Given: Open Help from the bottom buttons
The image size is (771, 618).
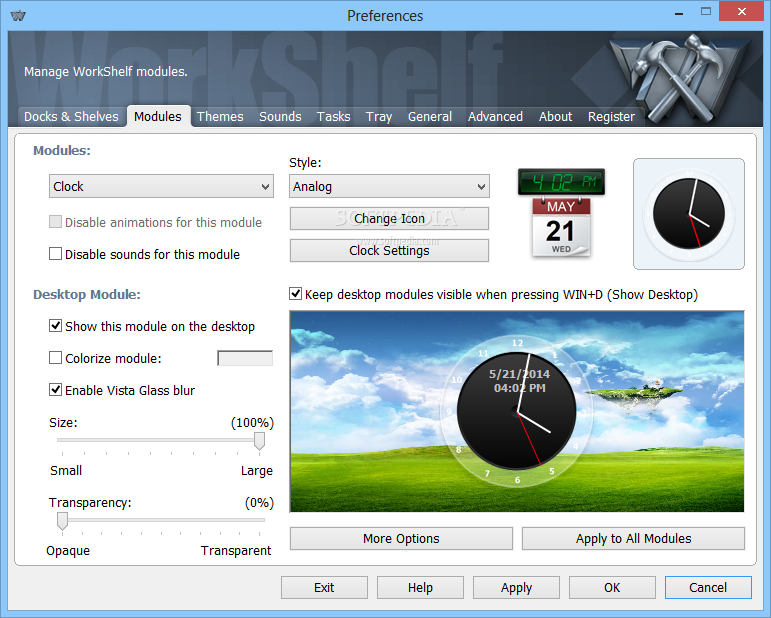Looking at the screenshot, I should point(420,588).
